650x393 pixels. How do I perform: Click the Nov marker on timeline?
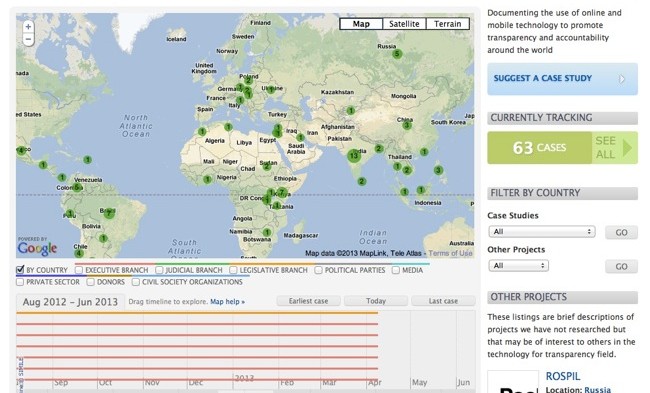tap(152, 382)
